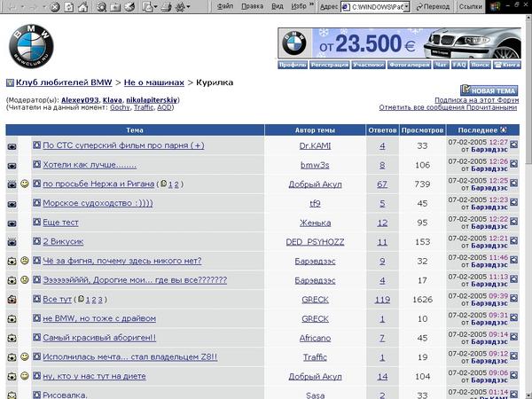Jump to last post in 'Еще тест' row
Image resolution: width=532 pixels, height=399 pixels.
click(513, 222)
